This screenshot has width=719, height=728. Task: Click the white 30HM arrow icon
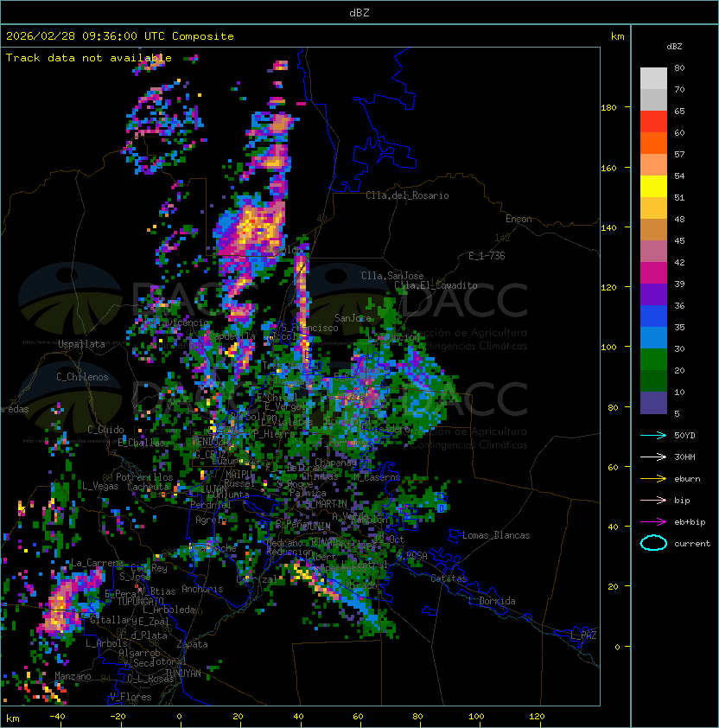653,457
